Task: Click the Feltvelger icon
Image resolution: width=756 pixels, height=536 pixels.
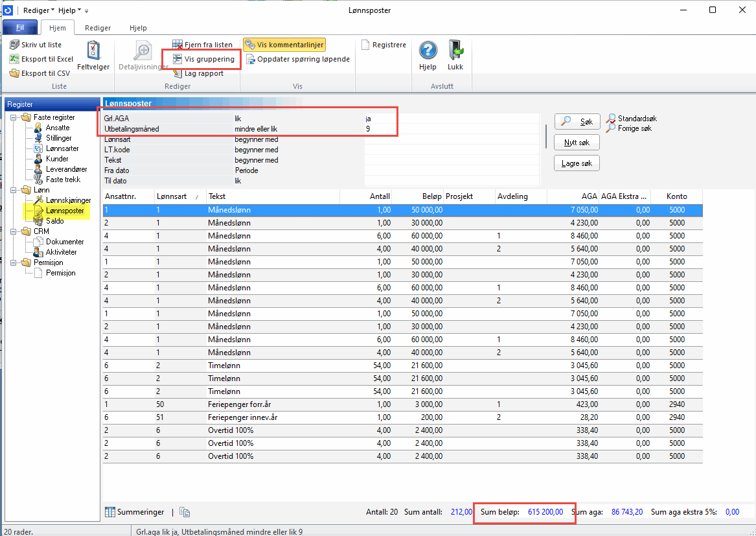Action: [93, 52]
